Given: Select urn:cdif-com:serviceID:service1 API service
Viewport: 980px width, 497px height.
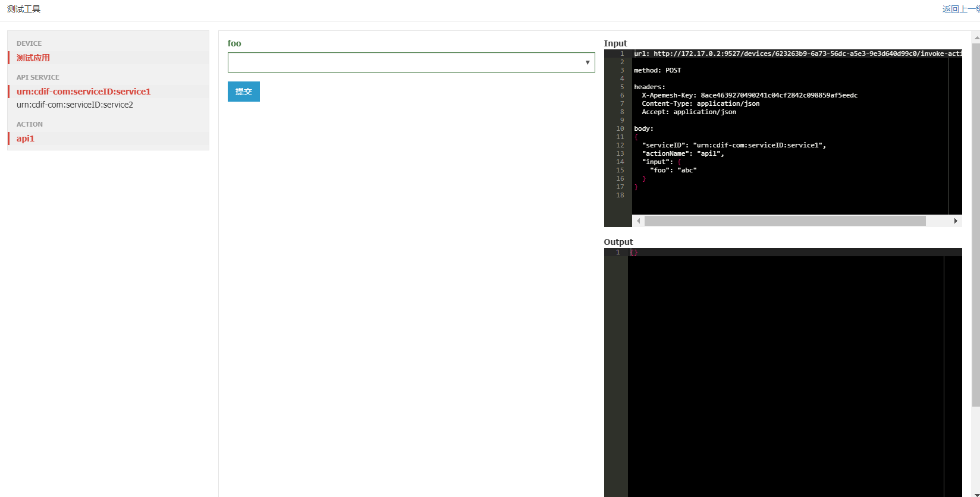Looking at the screenshot, I should point(84,92).
